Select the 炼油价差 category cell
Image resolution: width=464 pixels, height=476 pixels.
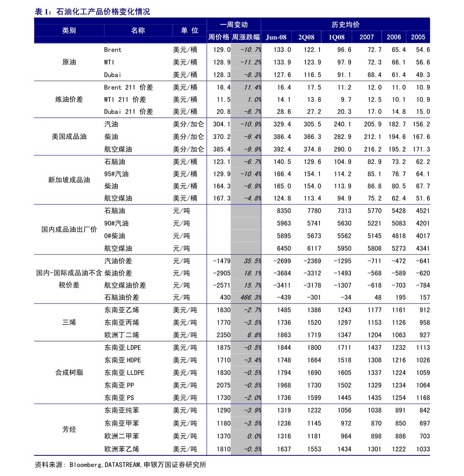[x=69, y=99]
